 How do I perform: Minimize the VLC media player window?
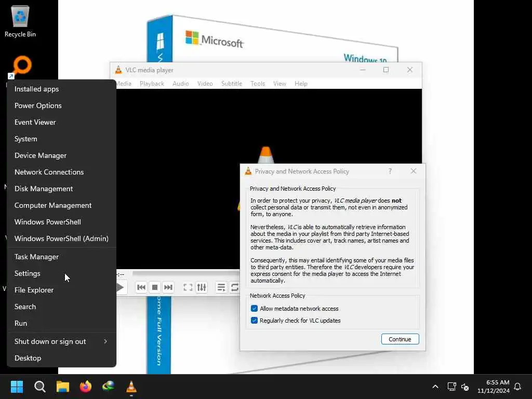tap(363, 70)
